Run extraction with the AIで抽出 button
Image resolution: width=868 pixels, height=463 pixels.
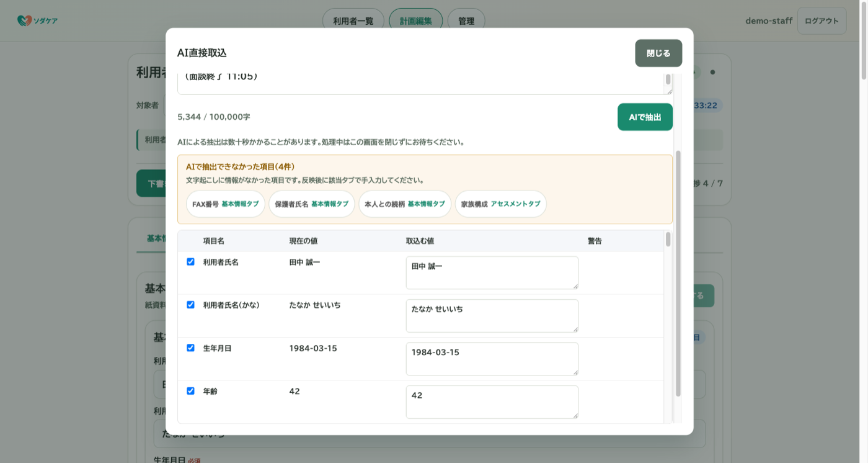[645, 117]
